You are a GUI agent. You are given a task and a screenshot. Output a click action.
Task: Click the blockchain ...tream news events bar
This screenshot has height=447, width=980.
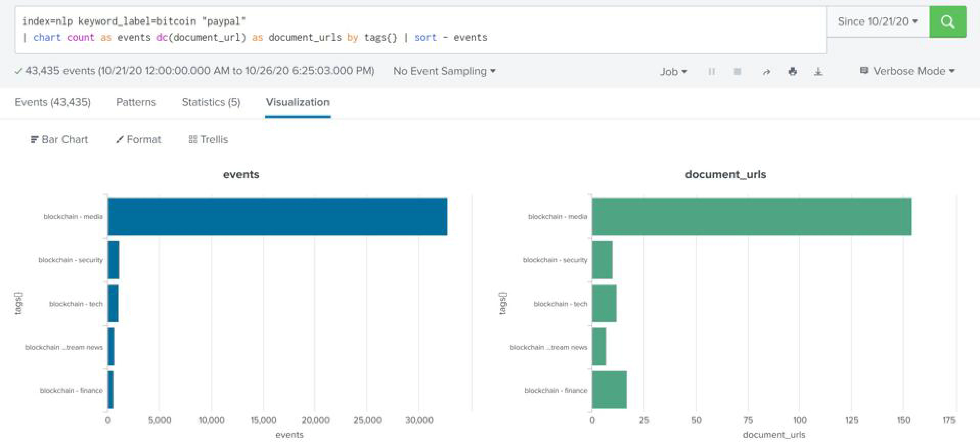click(111, 346)
